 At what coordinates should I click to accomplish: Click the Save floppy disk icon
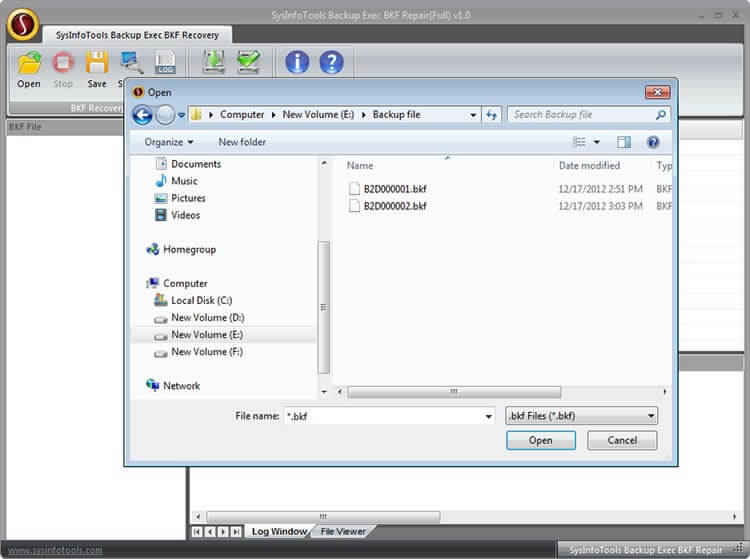pyautogui.click(x=97, y=63)
